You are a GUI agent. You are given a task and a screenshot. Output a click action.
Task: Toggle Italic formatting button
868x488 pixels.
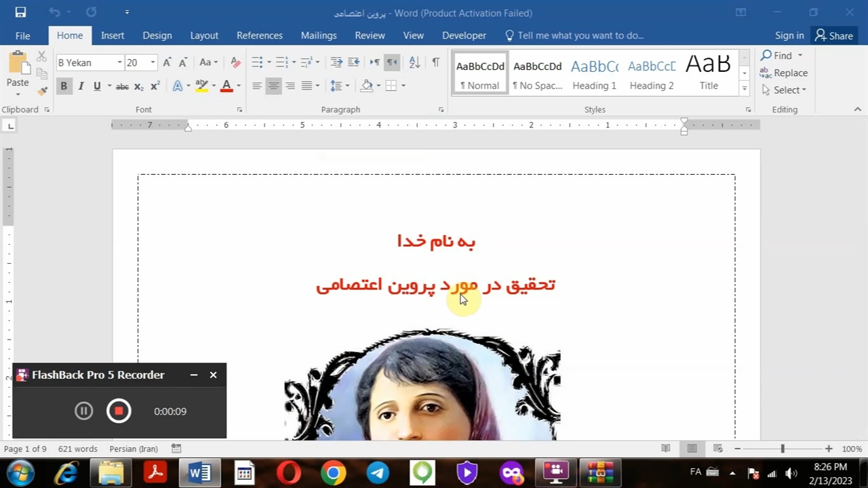(81, 86)
